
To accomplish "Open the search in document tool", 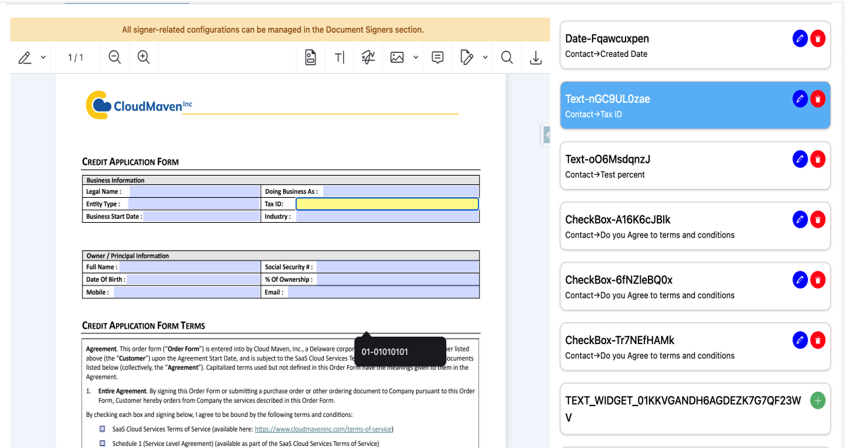I will tap(507, 57).
